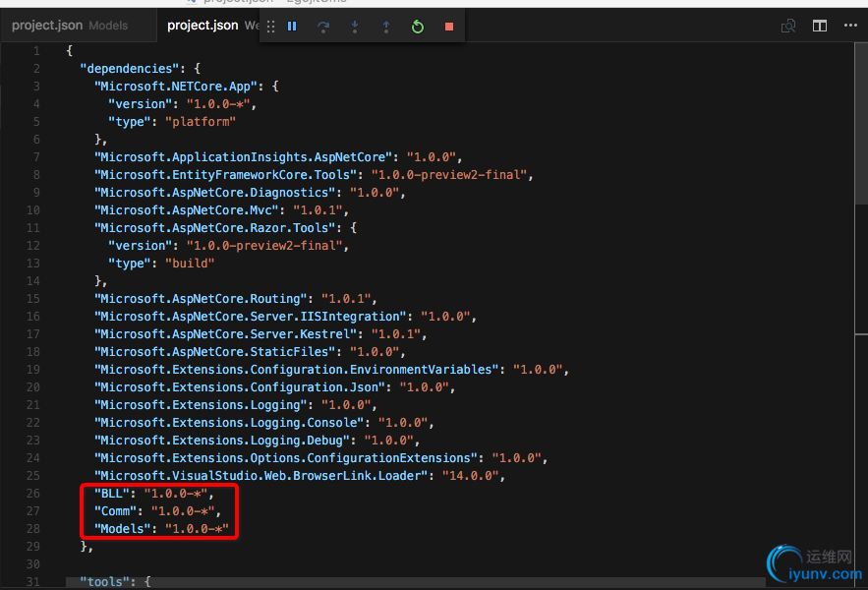Click "Microsoft.AspNetCore.Server.IISIntegration" on line 16
Screen dimensions: 868x590
click(x=251, y=317)
